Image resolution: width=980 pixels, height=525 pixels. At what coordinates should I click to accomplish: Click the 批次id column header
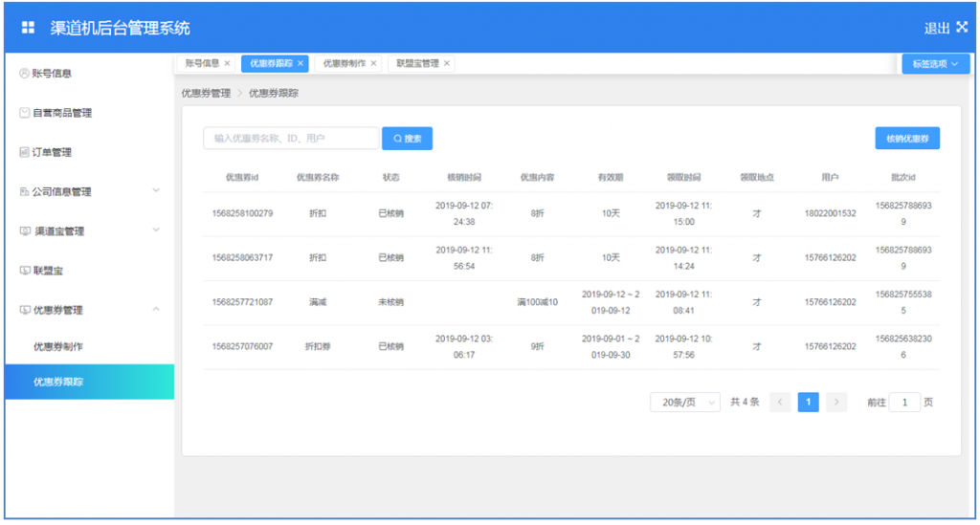[903, 177]
